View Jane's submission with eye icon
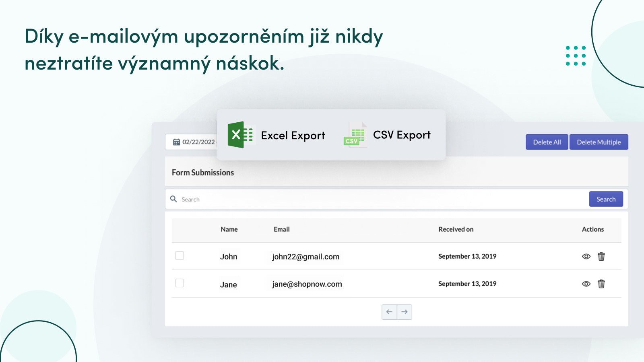The height and width of the screenshot is (362, 644). point(586,284)
